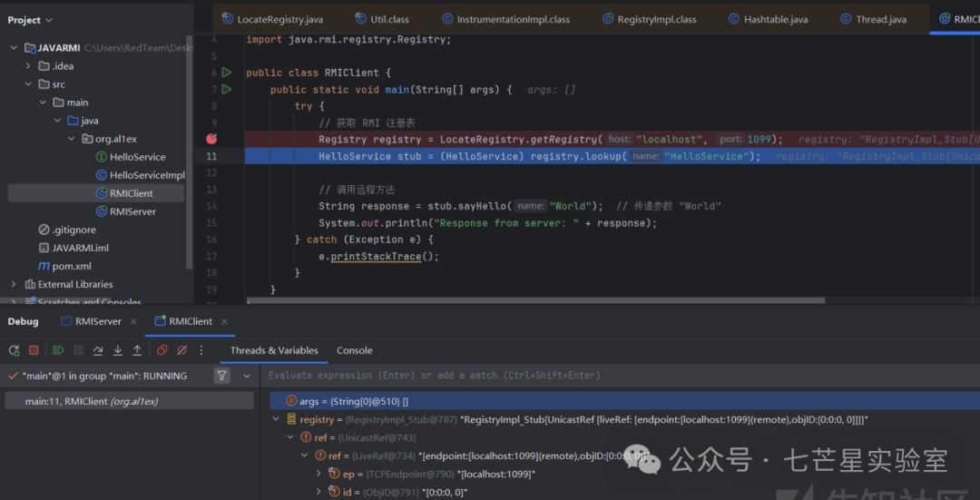Image resolution: width=980 pixels, height=500 pixels.
Task: Open the JAVARMI.iml file
Action: point(73,248)
